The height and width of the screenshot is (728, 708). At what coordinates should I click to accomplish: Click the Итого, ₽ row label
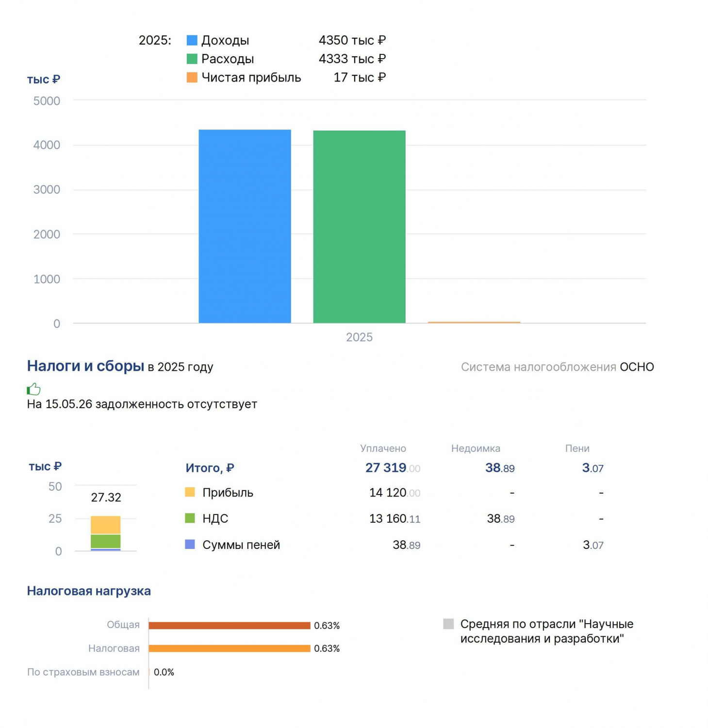pos(210,468)
